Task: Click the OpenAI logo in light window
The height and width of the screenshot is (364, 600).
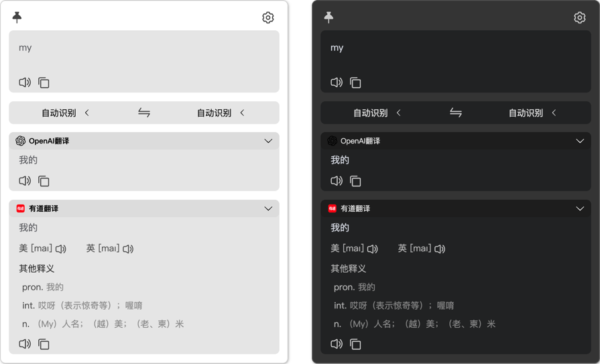Action: point(20,141)
